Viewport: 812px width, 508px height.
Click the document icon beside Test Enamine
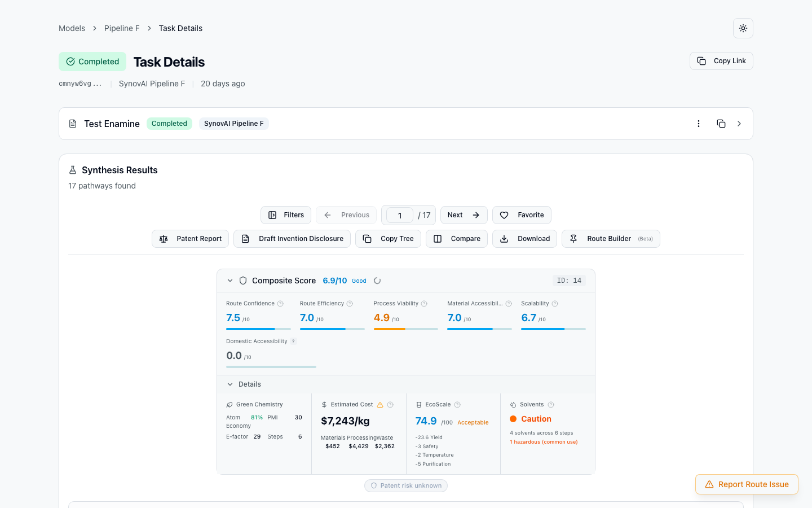[73, 124]
